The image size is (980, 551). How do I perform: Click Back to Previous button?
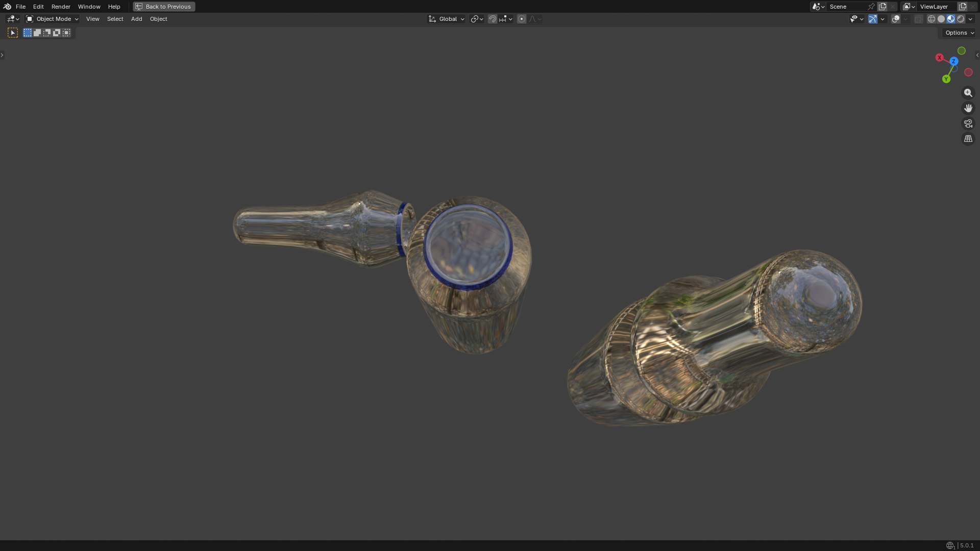point(164,7)
